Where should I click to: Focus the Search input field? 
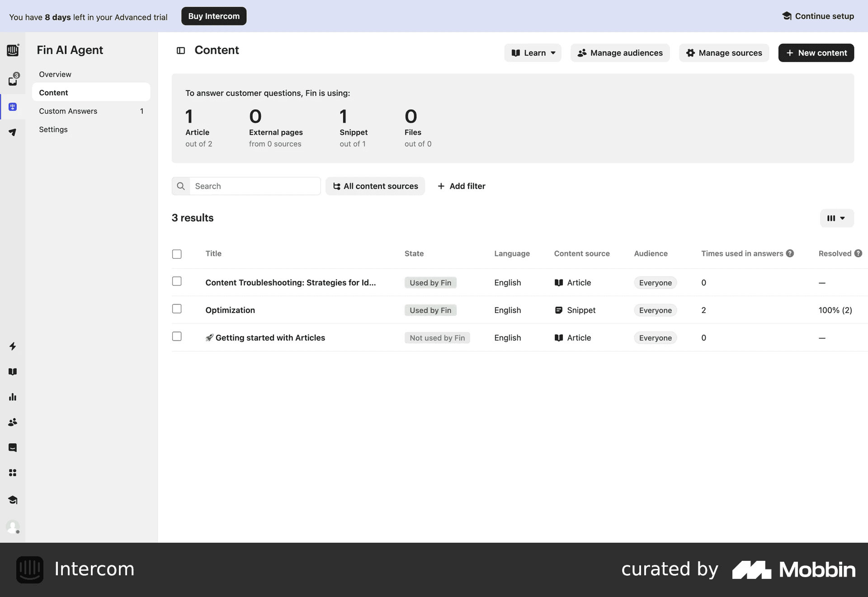pos(255,186)
